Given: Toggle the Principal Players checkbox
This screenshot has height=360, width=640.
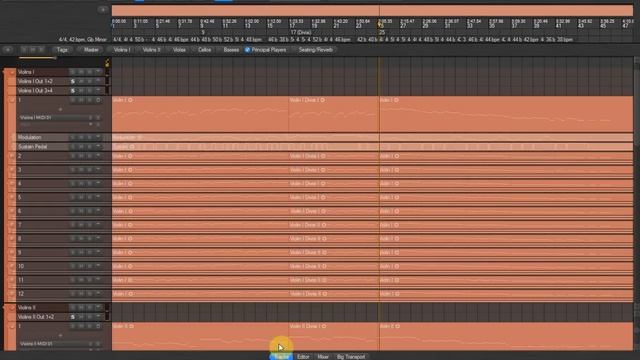Looking at the screenshot, I should click(x=247, y=50).
